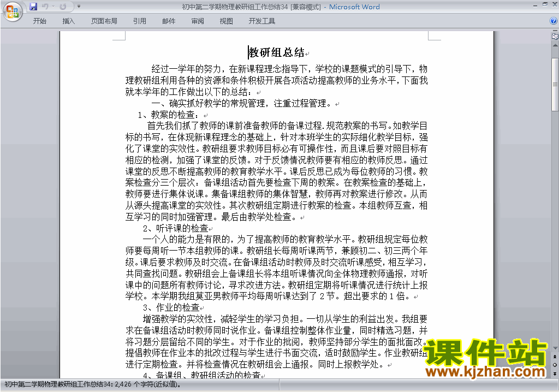
Task: Open the 开始 ribbon tab
Action: click(x=39, y=21)
